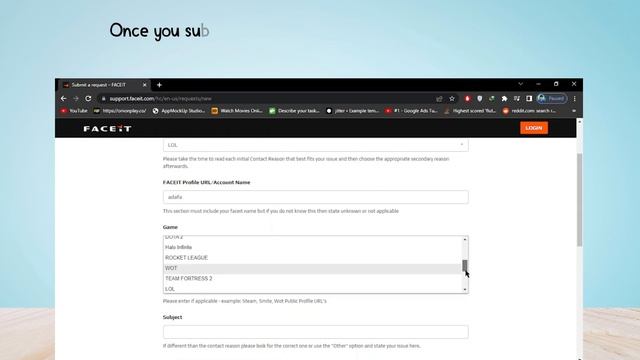This screenshot has width=640, height=360.
Task: Click the orange LOGIN button
Action: click(534, 128)
